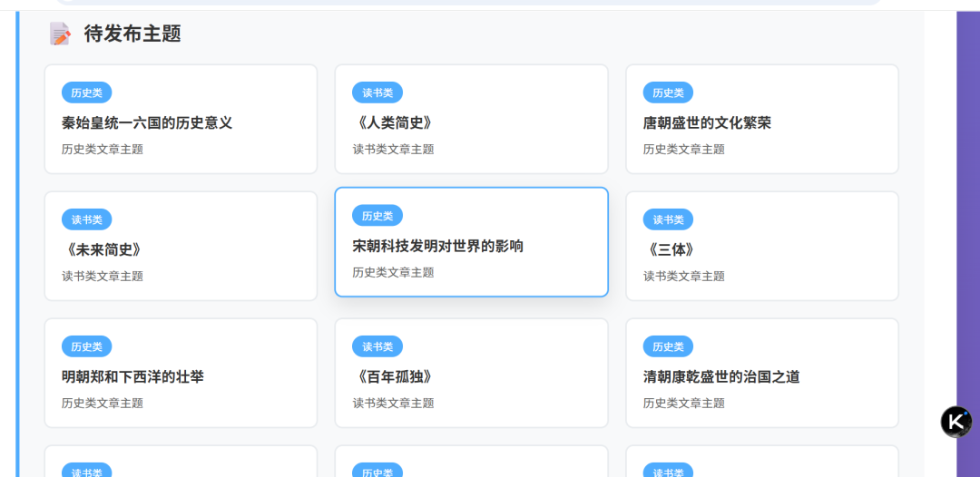Click 读书类文章主题 text under 《百年孤独》
Viewport: 980px width, 477px height.
point(393,403)
